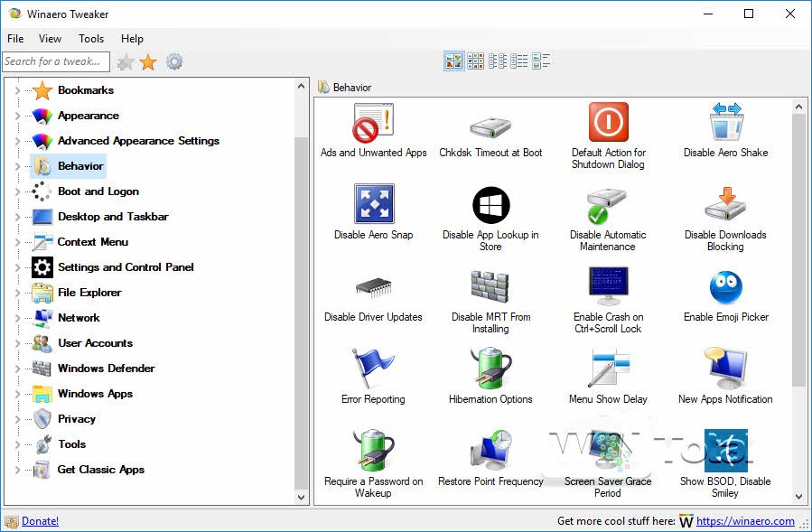Expand the Bookmarks tree node
Viewport: 812px width, 532px height.
coord(17,90)
